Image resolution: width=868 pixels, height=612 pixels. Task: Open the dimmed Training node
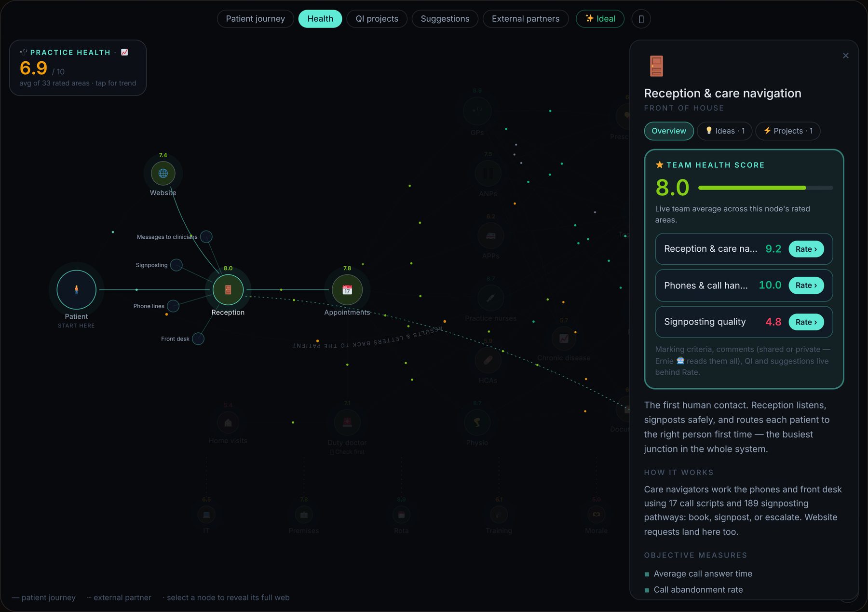pyautogui.click(x=499, y=515)
